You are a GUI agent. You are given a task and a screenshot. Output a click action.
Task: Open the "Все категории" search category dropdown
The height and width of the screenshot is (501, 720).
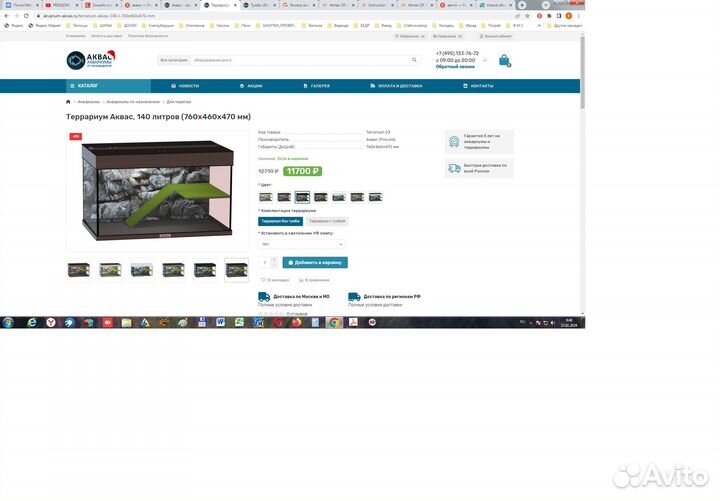[172, 60]
